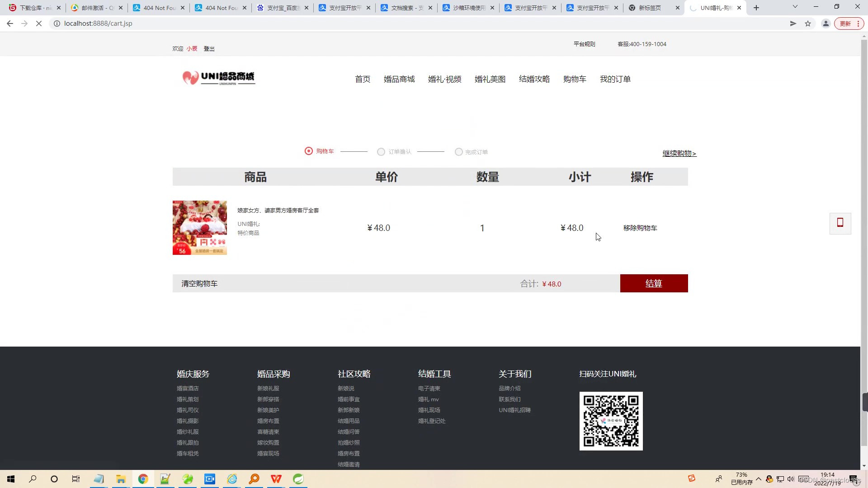Open the screen recorder taskbar app
Image resolution: width=868 pixels, height=488 pixels.
[210, 479]
